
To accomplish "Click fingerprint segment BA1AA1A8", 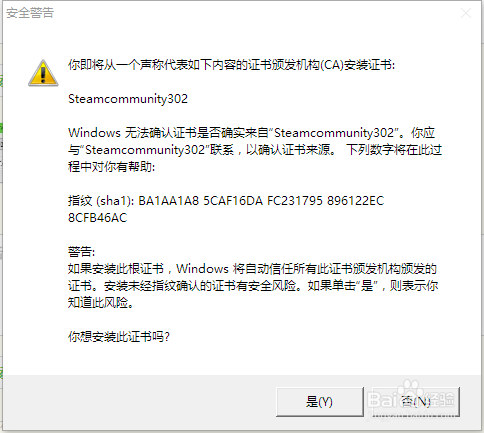I will tap(168, 201).
